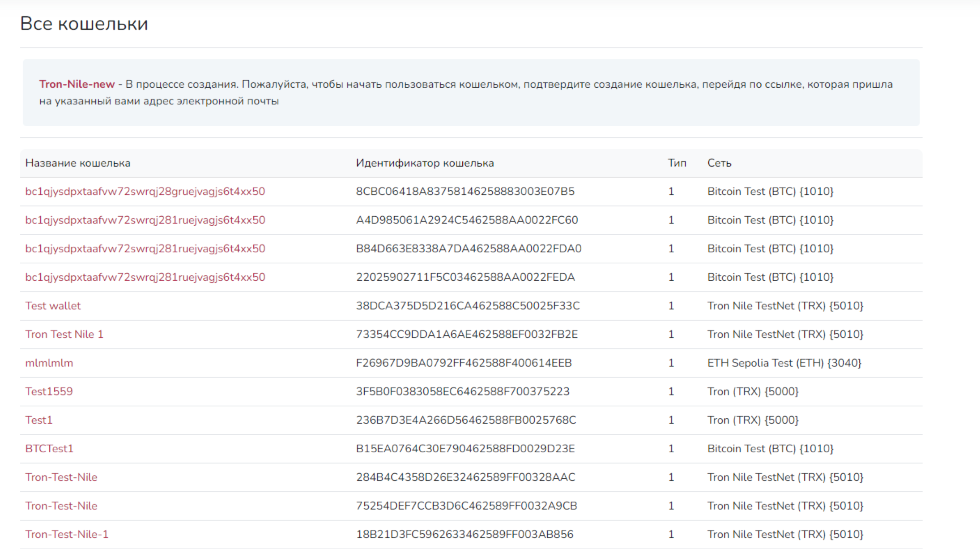The width and height of the screenshot is (980, 549).
Task: Open the Tron-Nile-new wallet link in notice
Action: (77, 84)
